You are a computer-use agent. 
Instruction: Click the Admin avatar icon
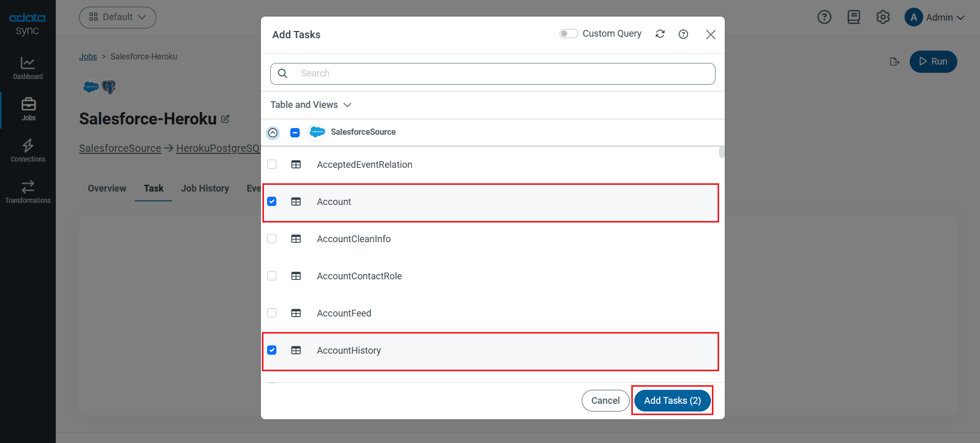[x=913, y=17]
